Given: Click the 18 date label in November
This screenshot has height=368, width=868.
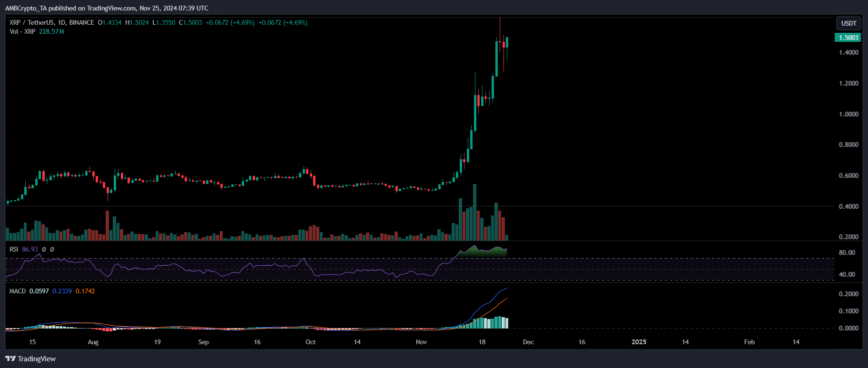Looking at the screenshot, I should pos(482,342).
